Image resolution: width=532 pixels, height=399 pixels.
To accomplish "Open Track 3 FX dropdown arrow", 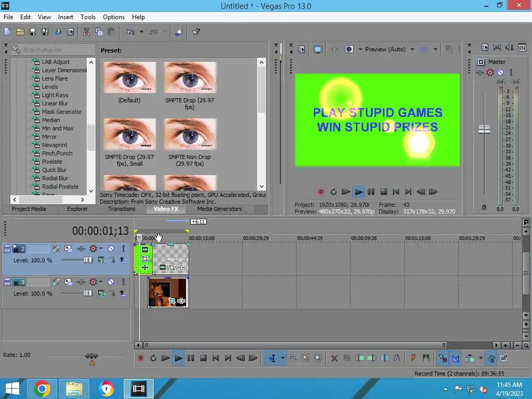I will [101, 282].
